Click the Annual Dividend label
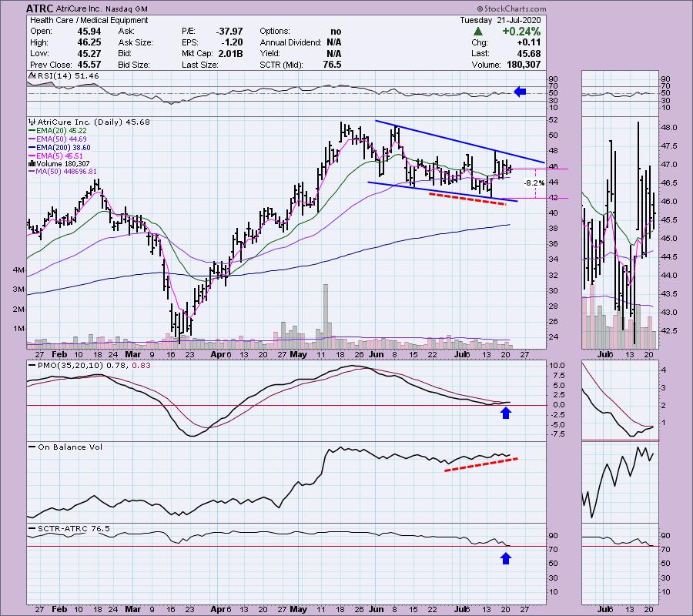The width and height of the screenshot is (693, 616). 291,42
